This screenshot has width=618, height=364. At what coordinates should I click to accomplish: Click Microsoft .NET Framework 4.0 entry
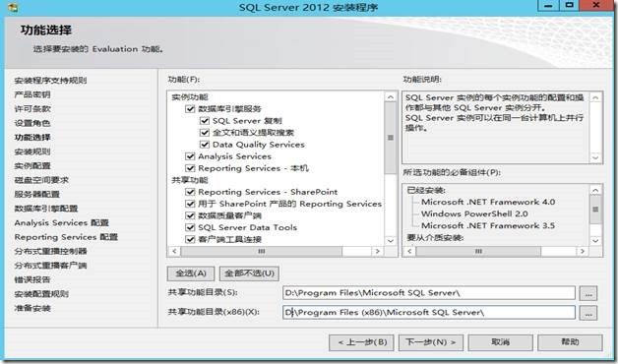[488, 202]
